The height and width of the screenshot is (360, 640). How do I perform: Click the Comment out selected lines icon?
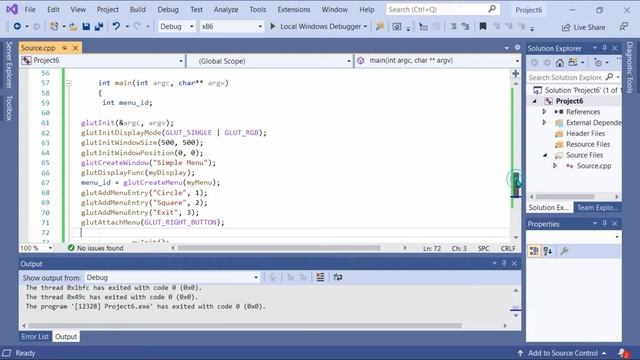453,27
